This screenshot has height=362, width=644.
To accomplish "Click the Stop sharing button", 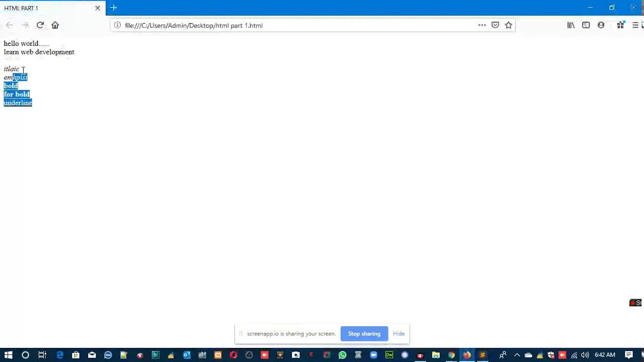I will pyautogui.click(x=364, y=334).
